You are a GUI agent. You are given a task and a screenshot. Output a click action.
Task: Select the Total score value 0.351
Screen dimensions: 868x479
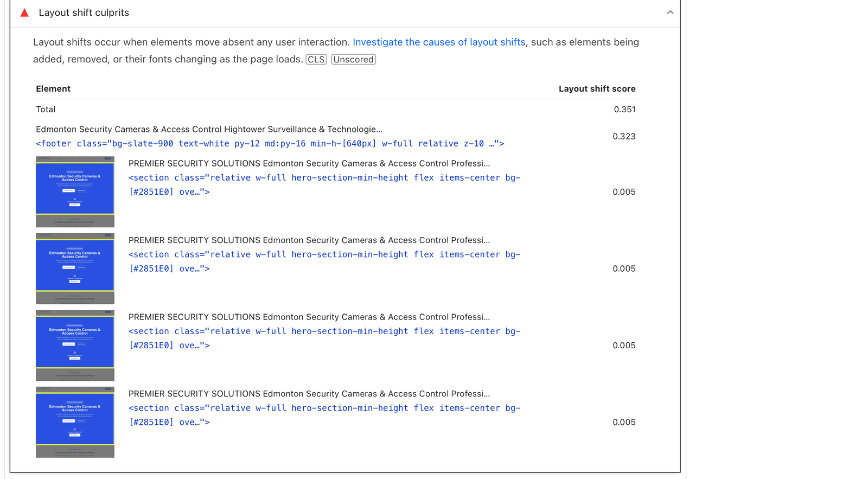coord(624,110)
